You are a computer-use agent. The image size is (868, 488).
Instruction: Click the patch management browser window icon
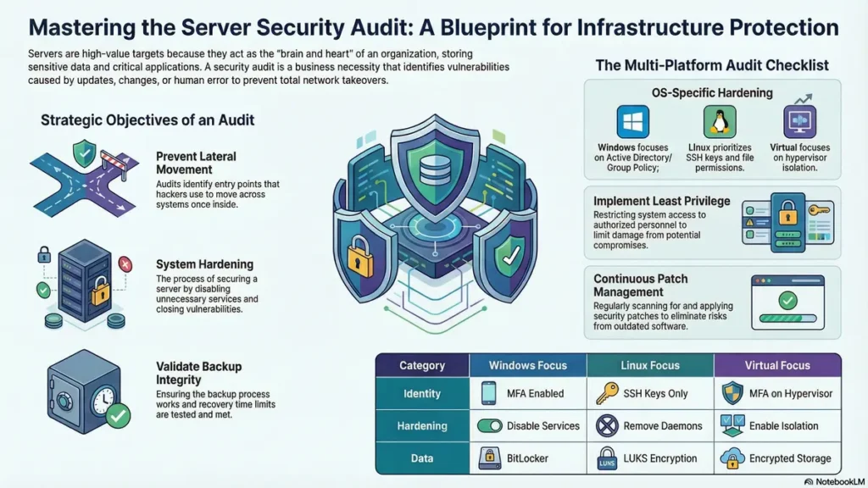point(787,302)
